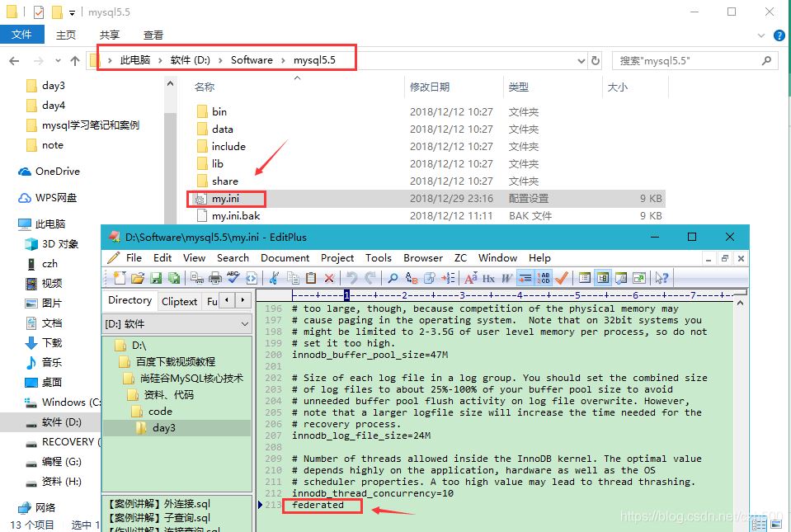Navigate to Software via the breadcrumb

(252, 59)
